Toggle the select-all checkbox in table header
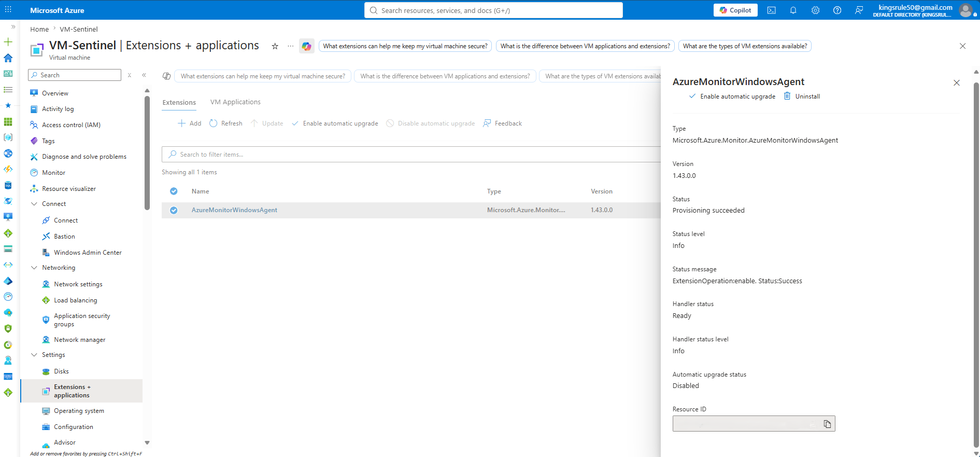 click(x=174, y=191)
